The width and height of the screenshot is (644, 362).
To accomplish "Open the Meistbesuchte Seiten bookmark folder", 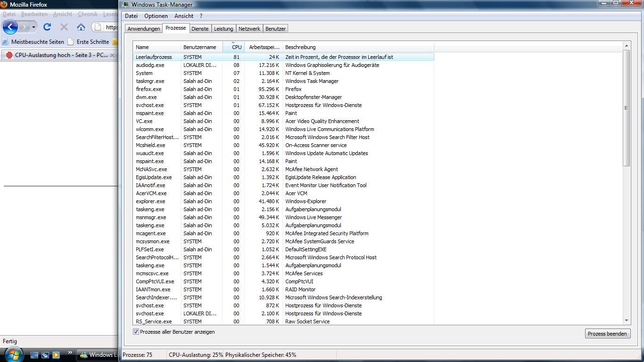I will coord(33,41).
